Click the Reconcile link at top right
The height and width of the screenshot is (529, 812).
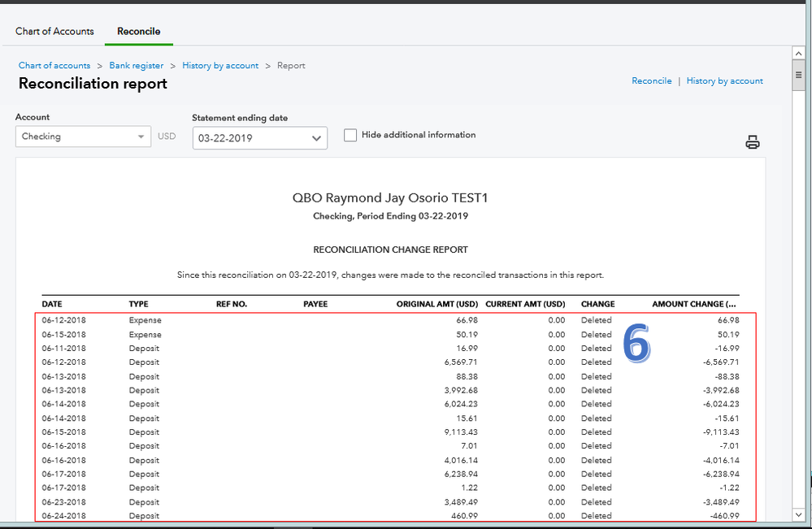[x=652, y=81]
